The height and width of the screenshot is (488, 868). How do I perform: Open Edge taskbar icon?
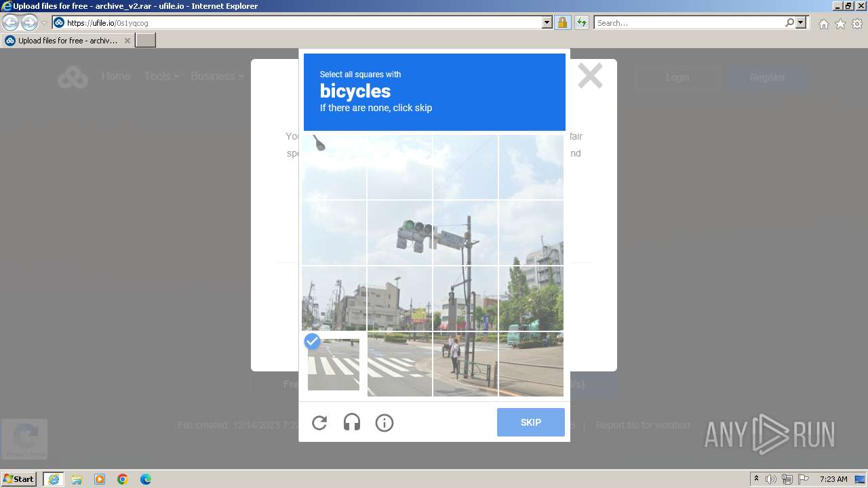(146, 479)
